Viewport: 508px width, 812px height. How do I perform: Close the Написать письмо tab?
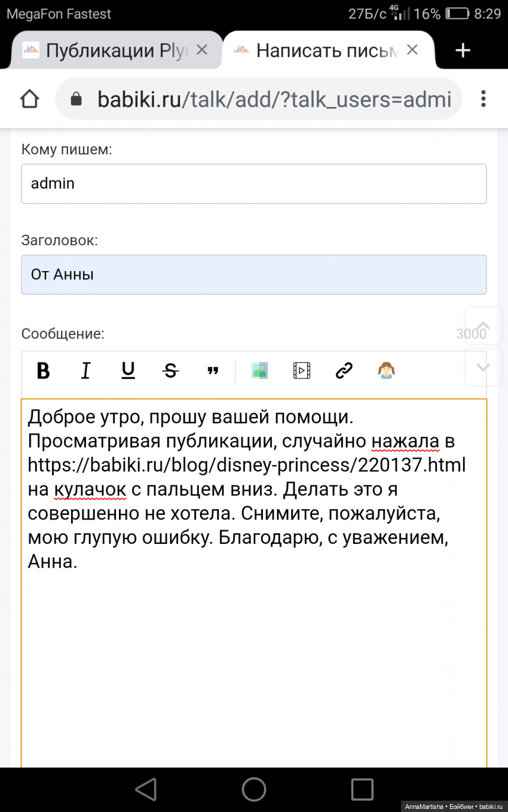[412, 50]
